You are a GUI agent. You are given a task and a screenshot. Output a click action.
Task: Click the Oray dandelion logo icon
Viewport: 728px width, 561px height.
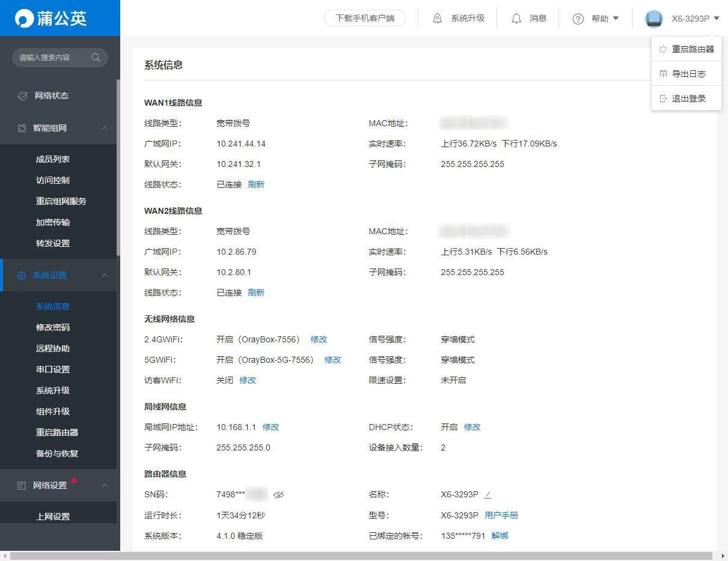(x=24, y=18)
